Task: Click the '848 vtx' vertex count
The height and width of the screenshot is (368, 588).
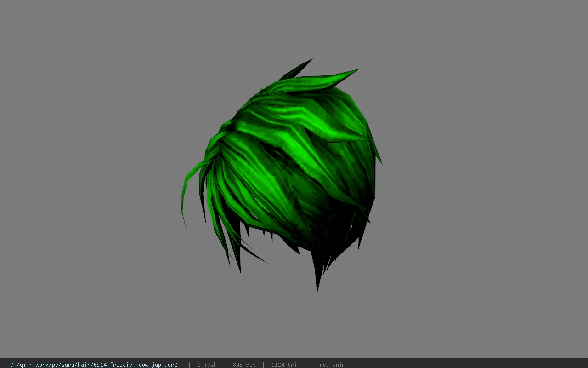Action: tap(244, 365)
